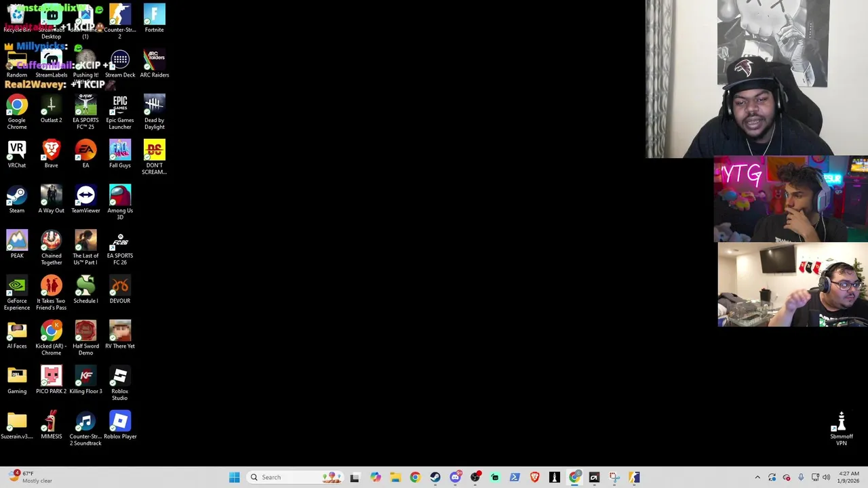Open the DON'T SCREAM desktop shortcut
This screenshot has width=868, height=488.
[154, 157]
